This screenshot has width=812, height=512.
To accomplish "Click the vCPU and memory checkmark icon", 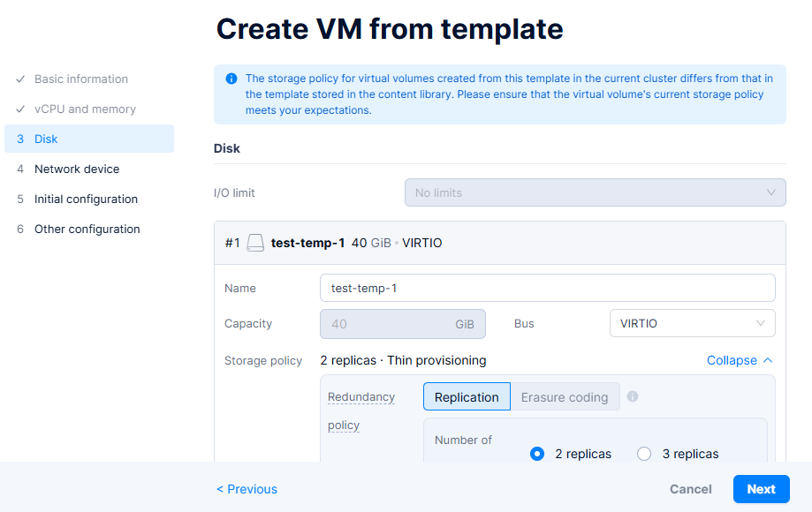I will pos(20,109).
